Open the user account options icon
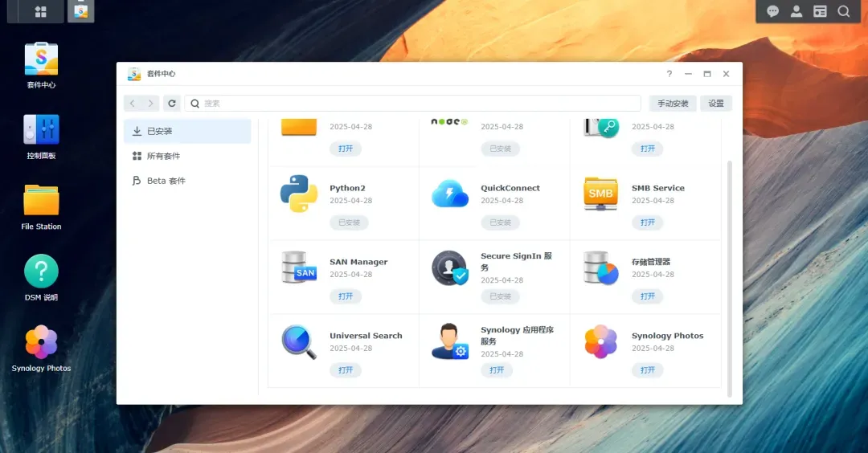Viewport: 868px width, 453px height. 796,11
